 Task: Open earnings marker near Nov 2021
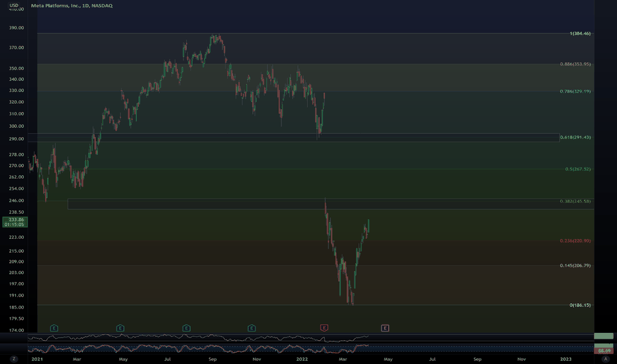pos(252,328)
